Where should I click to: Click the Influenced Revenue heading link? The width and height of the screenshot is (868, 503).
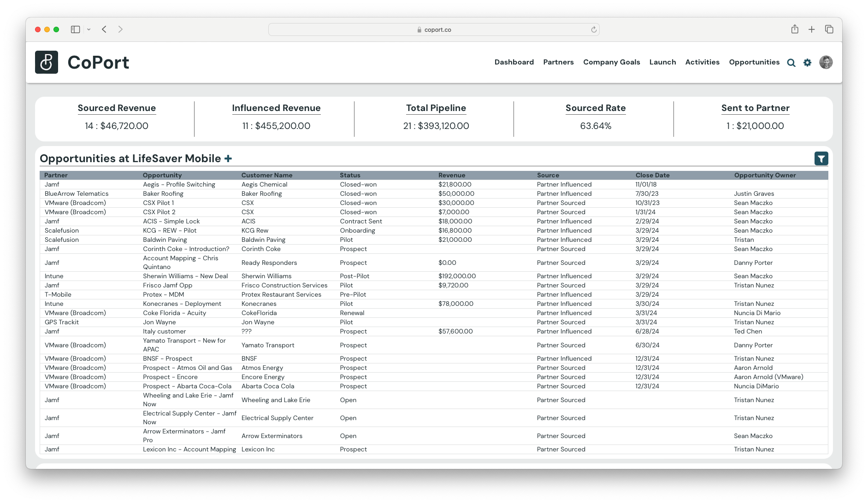click(x=276, y=108)
